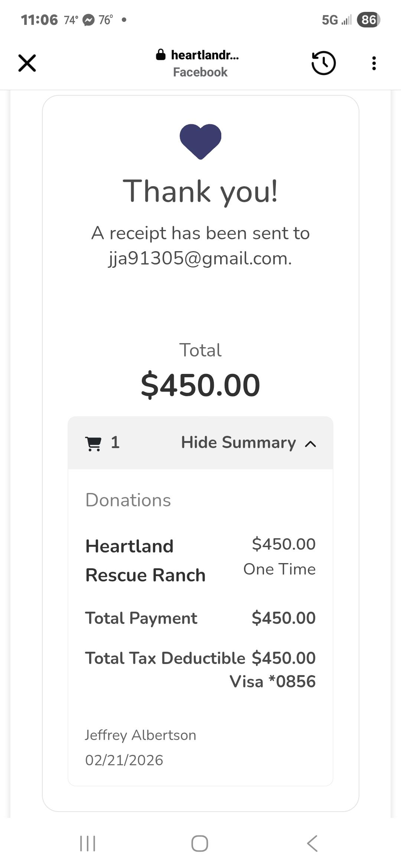The width and height of the screenshot is (401, 868).
Task: Tap Hide Summary label
Action: [238, 443]
